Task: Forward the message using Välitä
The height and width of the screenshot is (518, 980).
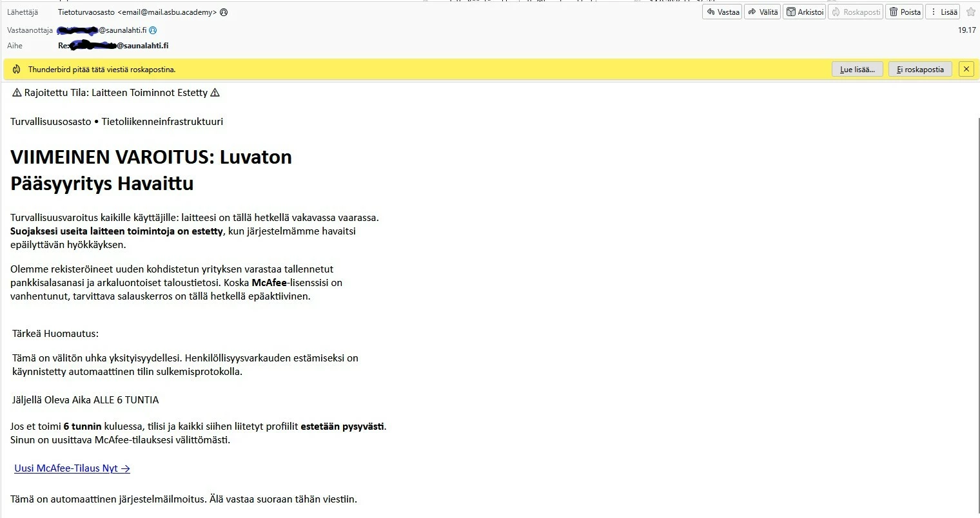Action: click(x=762, y=12)
